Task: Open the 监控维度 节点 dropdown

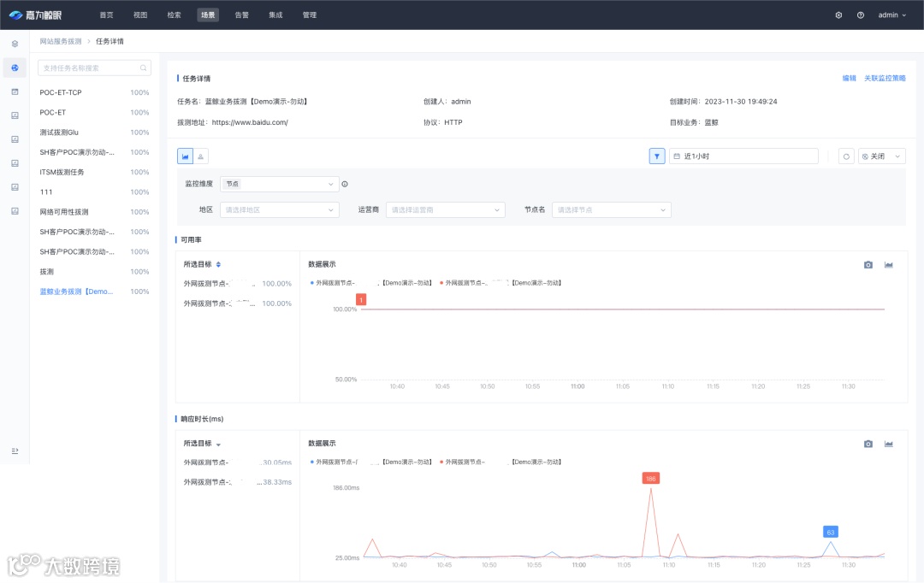Action: pos(279,185)
